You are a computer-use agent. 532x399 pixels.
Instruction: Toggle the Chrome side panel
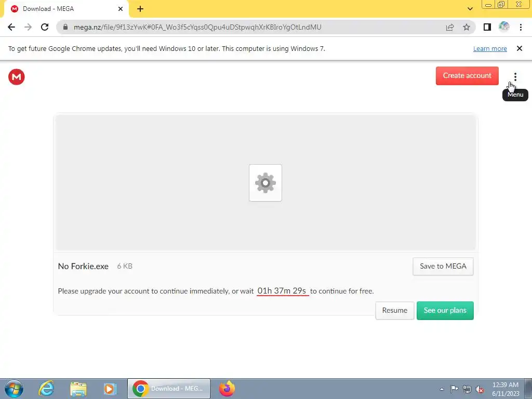487,27
